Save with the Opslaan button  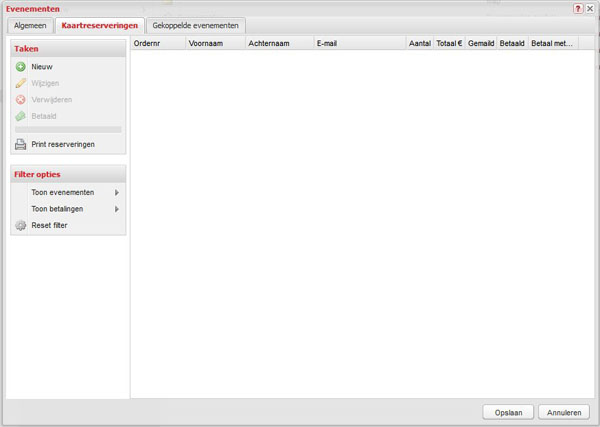(508, 412)
